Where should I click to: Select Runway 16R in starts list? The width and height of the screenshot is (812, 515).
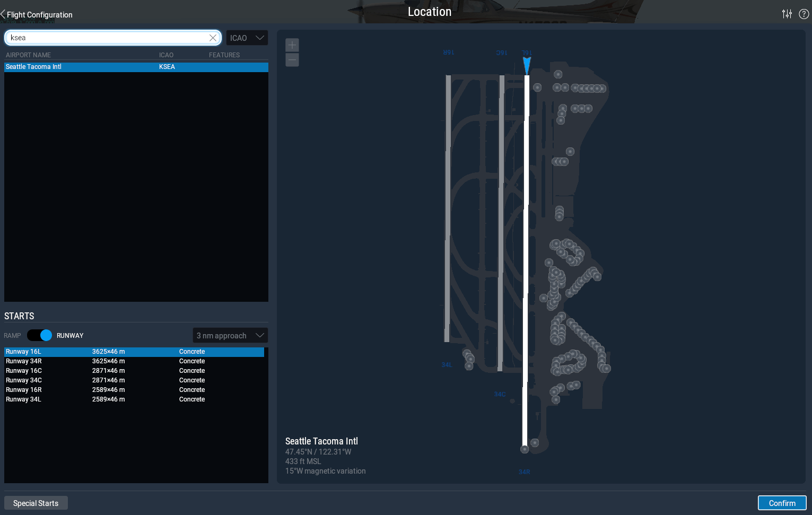tap(24, 390)
